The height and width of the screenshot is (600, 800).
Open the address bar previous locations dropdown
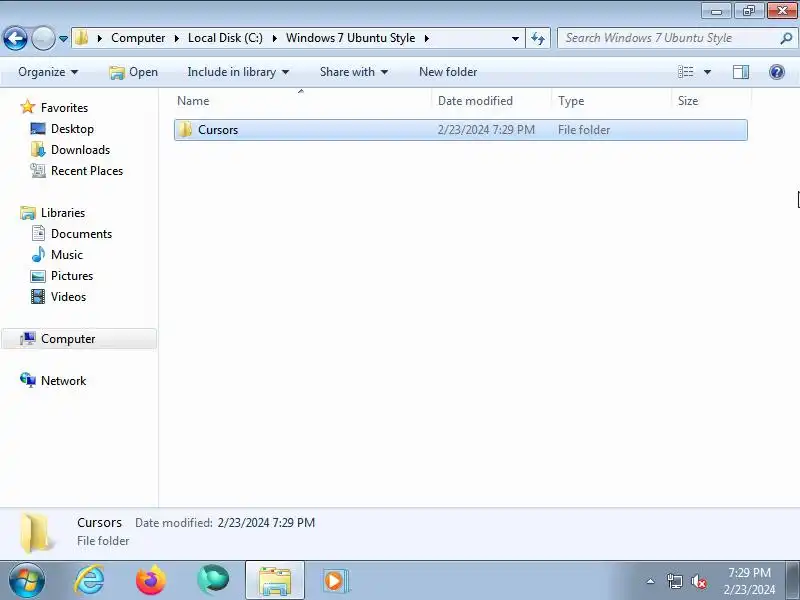[515, 39]
